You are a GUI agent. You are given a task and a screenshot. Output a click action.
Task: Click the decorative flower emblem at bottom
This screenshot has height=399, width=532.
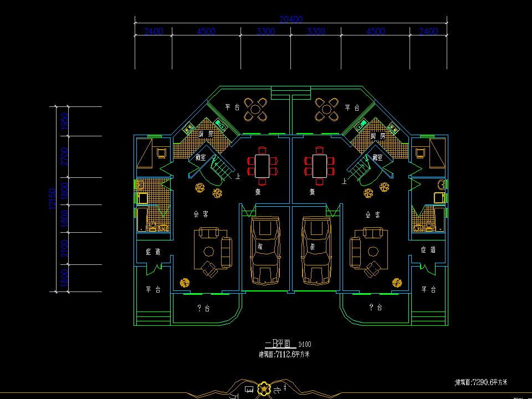(x=263, y=389)
